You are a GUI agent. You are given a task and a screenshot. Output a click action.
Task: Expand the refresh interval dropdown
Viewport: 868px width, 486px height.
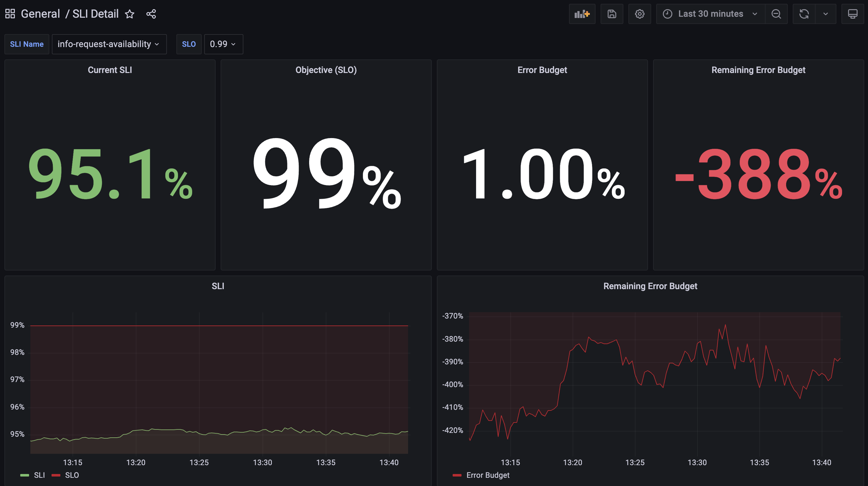point(826,14)
